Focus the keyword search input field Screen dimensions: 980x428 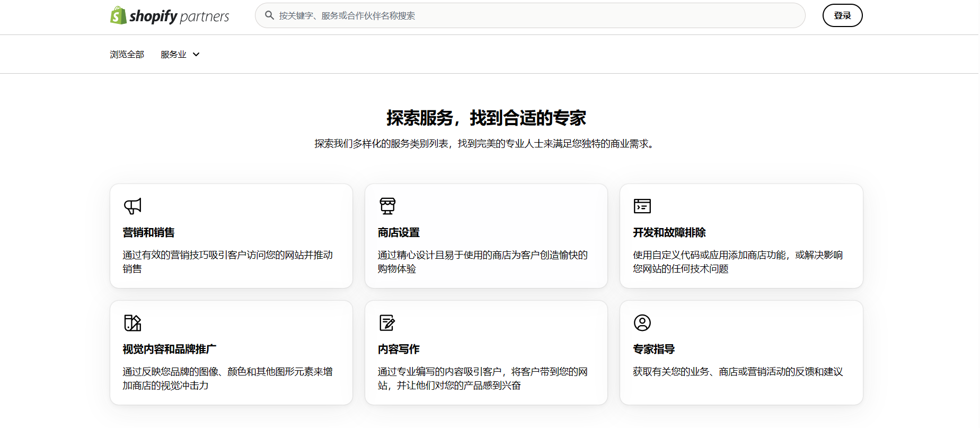530,15
